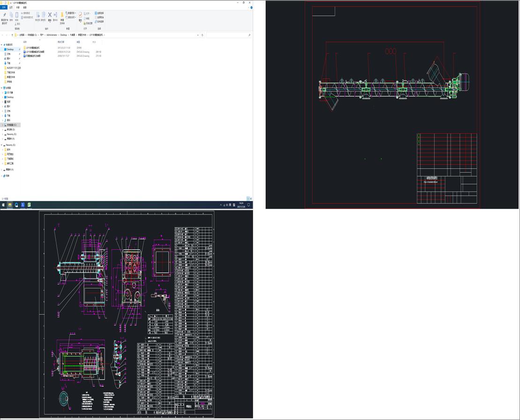Switch to the View ribbon tab
520x420 pixels.
click(x=25, y=7)
